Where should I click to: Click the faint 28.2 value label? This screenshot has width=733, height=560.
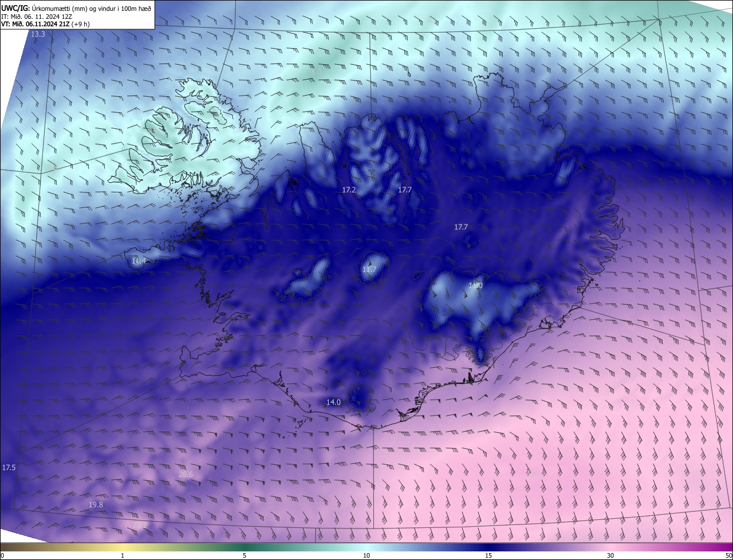[140, 524]
